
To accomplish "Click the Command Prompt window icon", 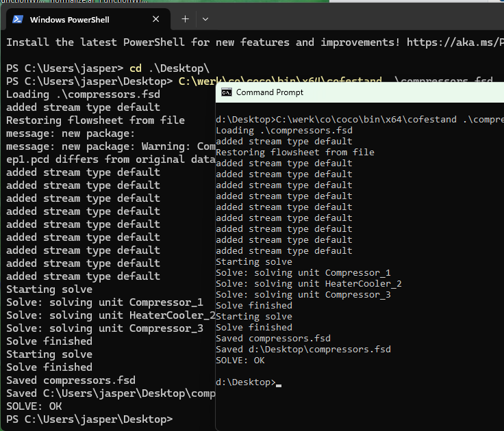I will 225,92.
